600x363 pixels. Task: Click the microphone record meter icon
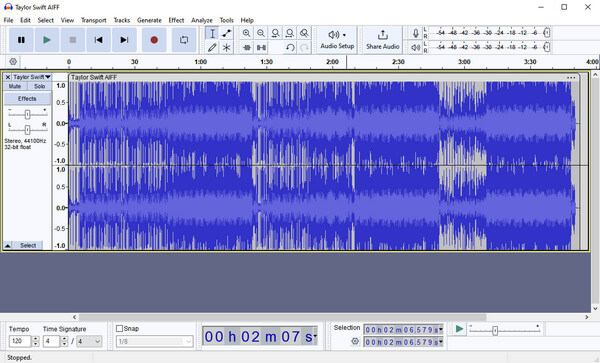pyautogui.click(x=416, y=33)
